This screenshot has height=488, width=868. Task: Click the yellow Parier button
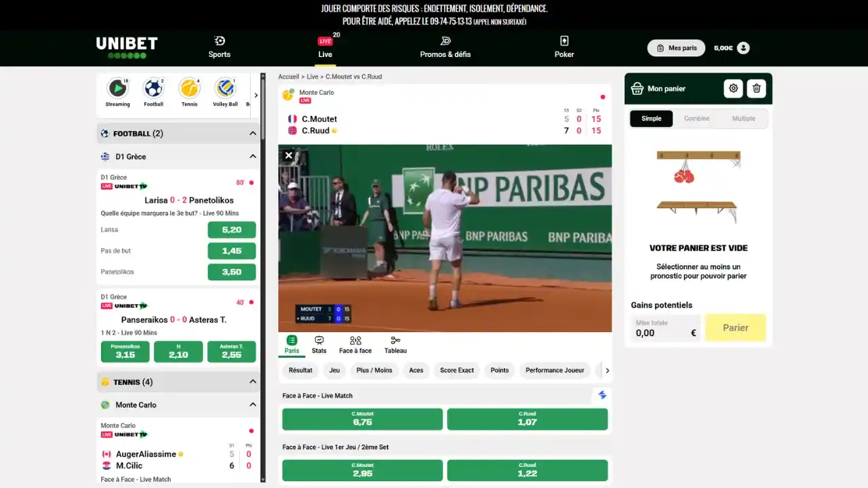[736, 328]
